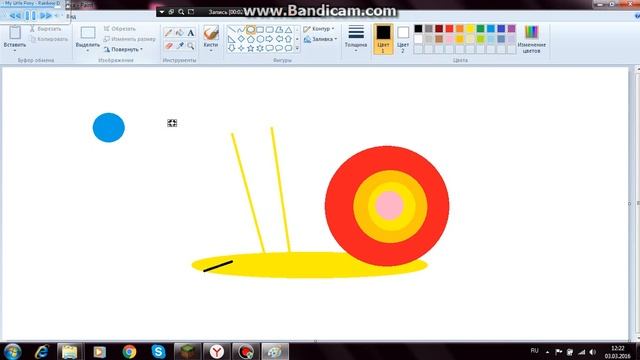The height and width of the screenshot is (360, 640).
Task: Pick the Hexagon shape
Action: click(x=260, y=39)
